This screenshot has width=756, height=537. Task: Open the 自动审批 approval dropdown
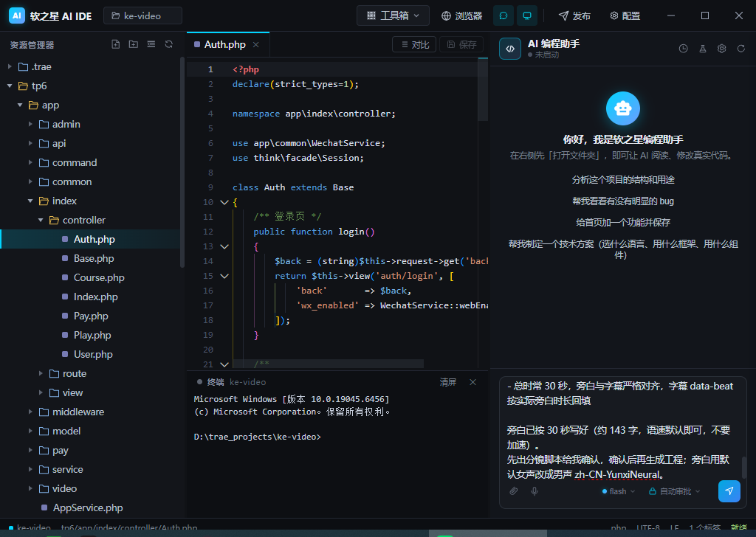pos(674,491)
